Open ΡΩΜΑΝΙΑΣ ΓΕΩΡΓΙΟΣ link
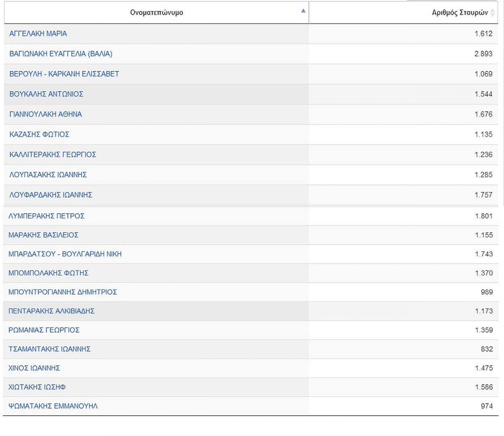504x436 pixels. (x=44, y=330)
